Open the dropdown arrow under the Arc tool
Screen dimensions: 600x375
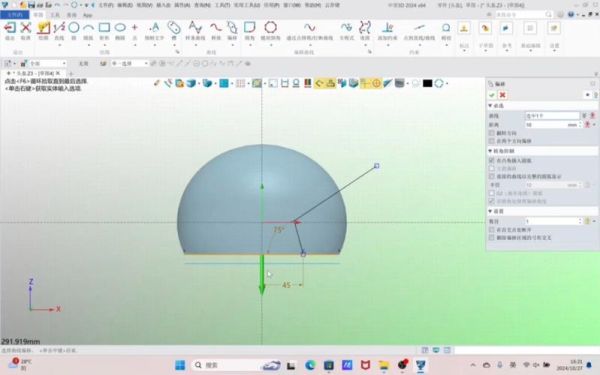coord(88,45)
